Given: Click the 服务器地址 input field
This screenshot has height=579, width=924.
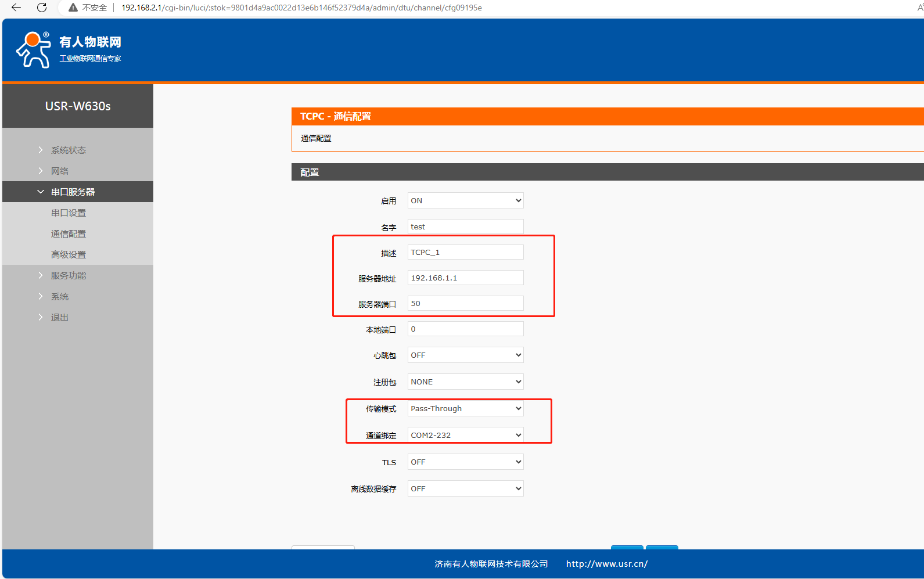Looking at the screenshot, I should [465, 278].
